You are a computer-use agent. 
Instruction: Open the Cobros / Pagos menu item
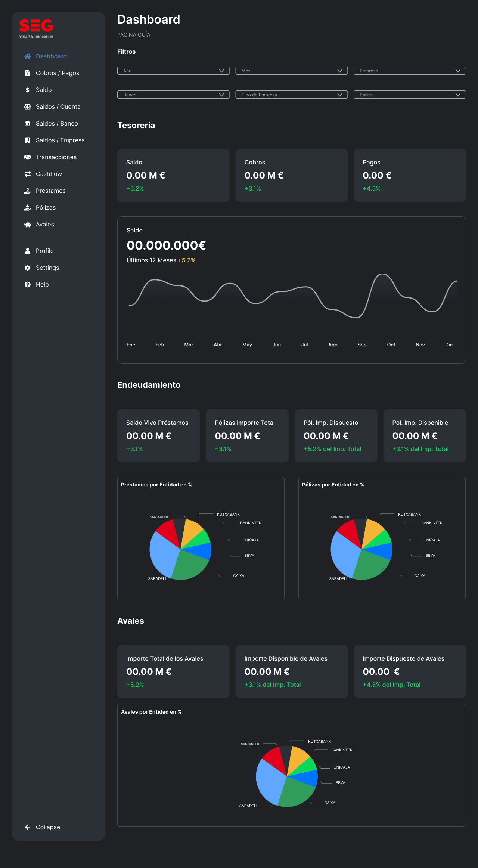point(57,73)
